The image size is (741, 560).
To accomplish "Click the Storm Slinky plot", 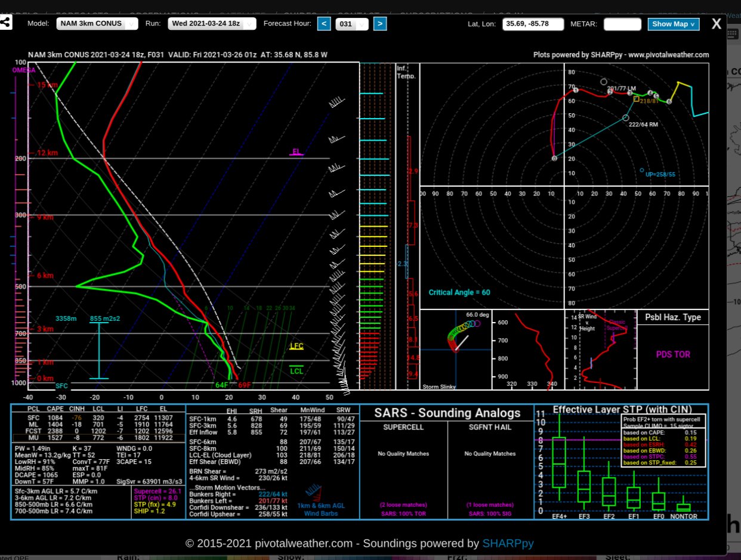I will tap(455, 349).
